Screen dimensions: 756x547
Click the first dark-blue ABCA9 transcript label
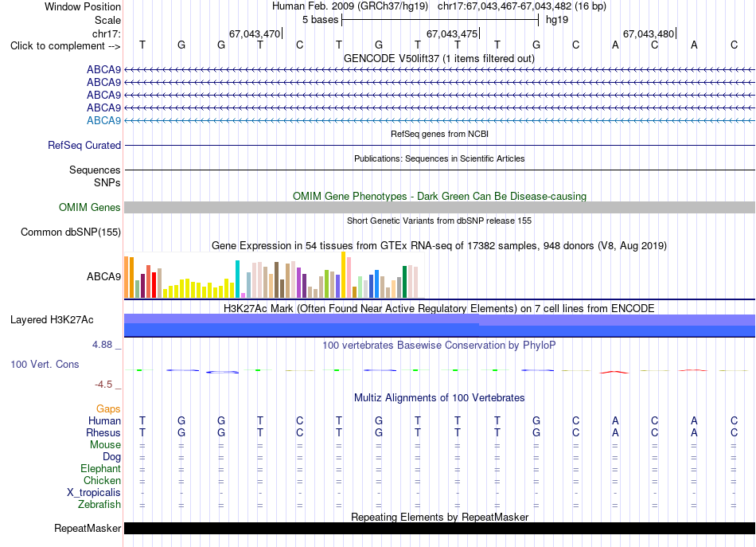coord(103,69)
